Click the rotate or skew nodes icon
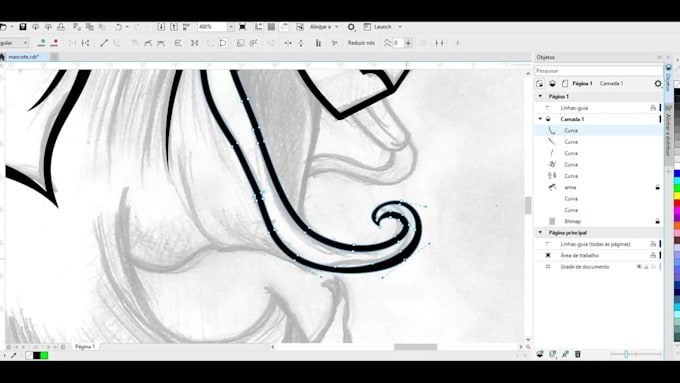 point(254,43)
